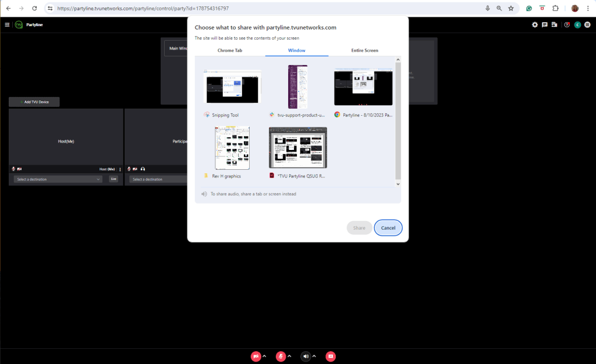This screenshot has width=596, height=364.
Task: Open the Chrome Extensions puzzle icon
Action: (555, 8)
